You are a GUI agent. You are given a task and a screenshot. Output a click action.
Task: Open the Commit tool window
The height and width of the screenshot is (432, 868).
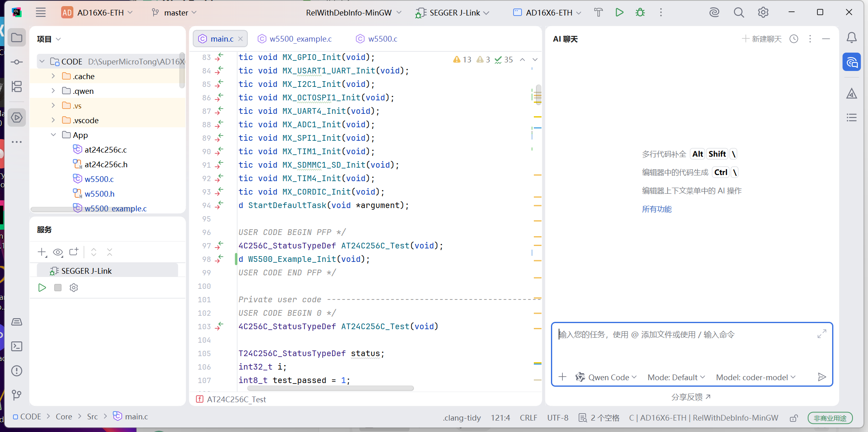[x=17, y=62]
